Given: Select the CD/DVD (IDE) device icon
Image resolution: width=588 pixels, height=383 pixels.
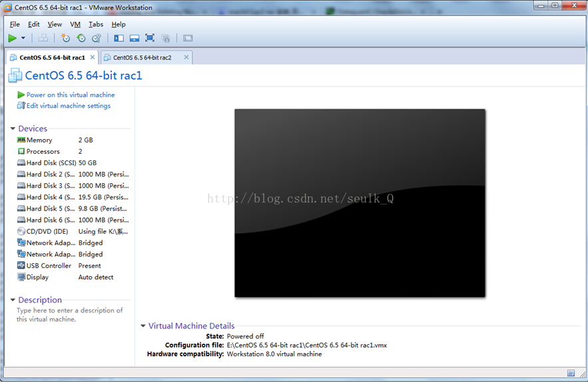Looking at the screenshot, I should click(21, 231).
